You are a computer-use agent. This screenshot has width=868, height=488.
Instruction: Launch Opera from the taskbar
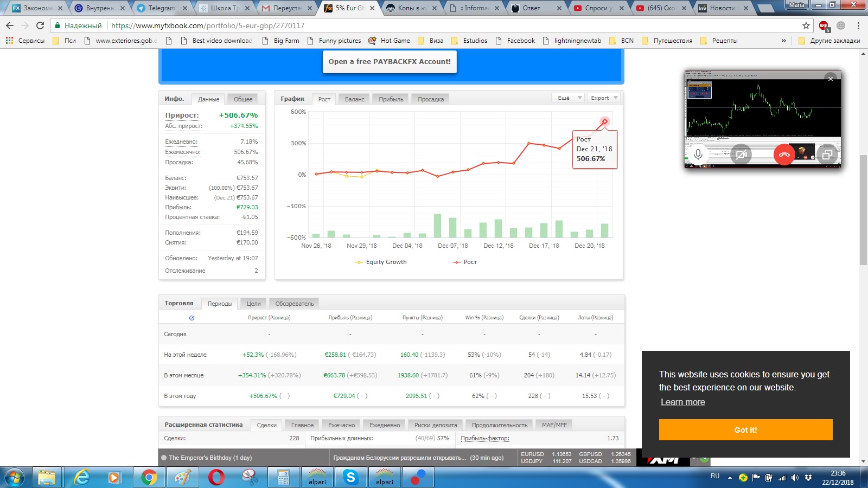216,477
